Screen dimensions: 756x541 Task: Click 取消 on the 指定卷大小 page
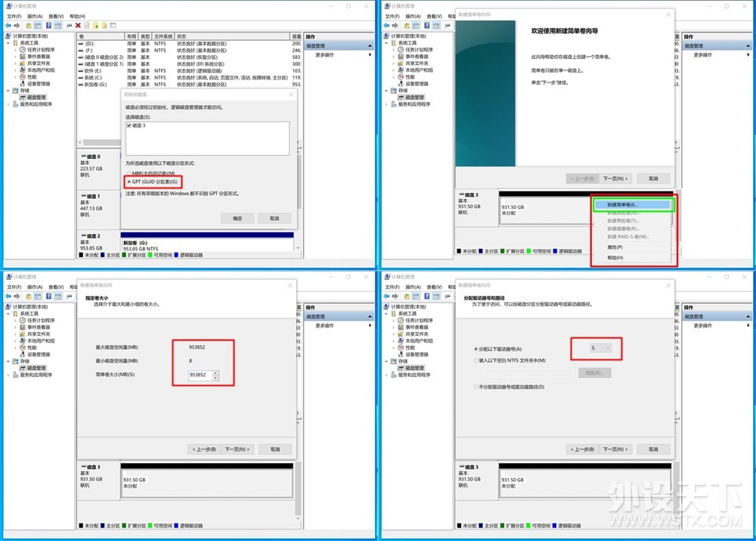pos(275,449)
